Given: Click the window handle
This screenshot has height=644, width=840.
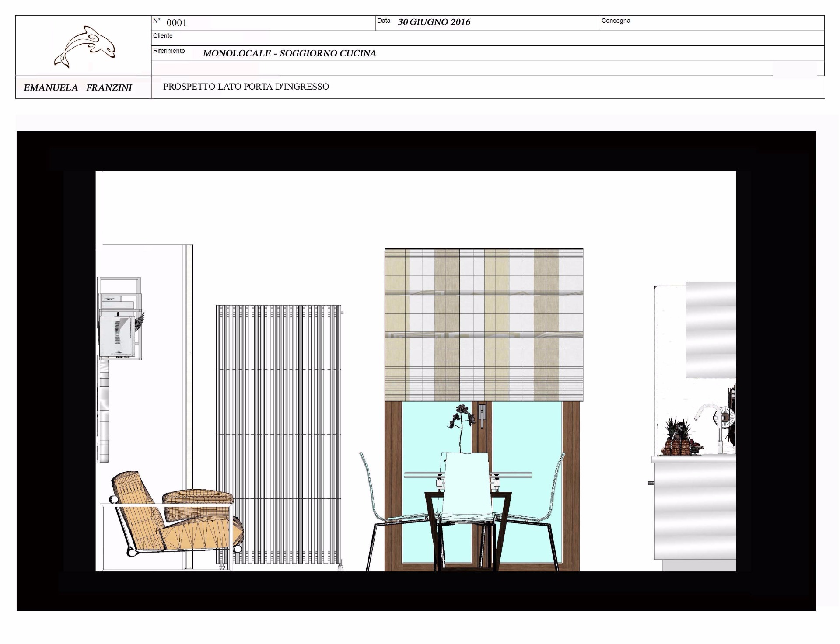Looking at the screenshot, I should (x=482, y=415).
